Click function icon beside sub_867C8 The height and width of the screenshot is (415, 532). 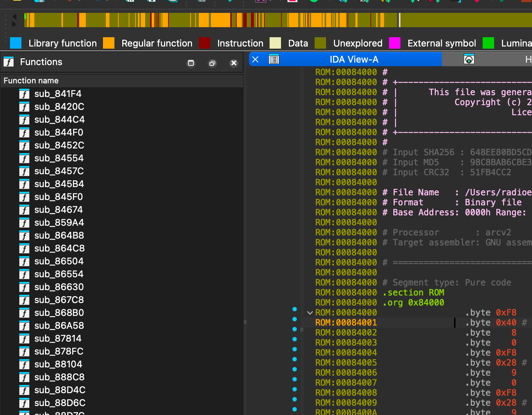24,300
